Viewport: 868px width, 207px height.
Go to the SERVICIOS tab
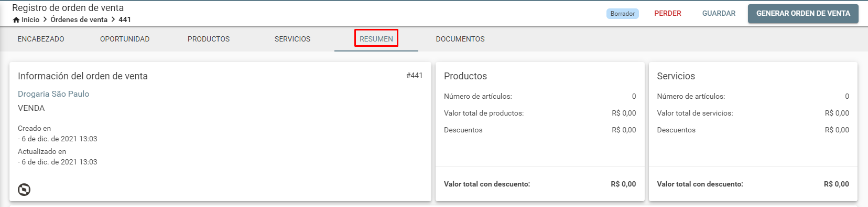click(292, 39)
